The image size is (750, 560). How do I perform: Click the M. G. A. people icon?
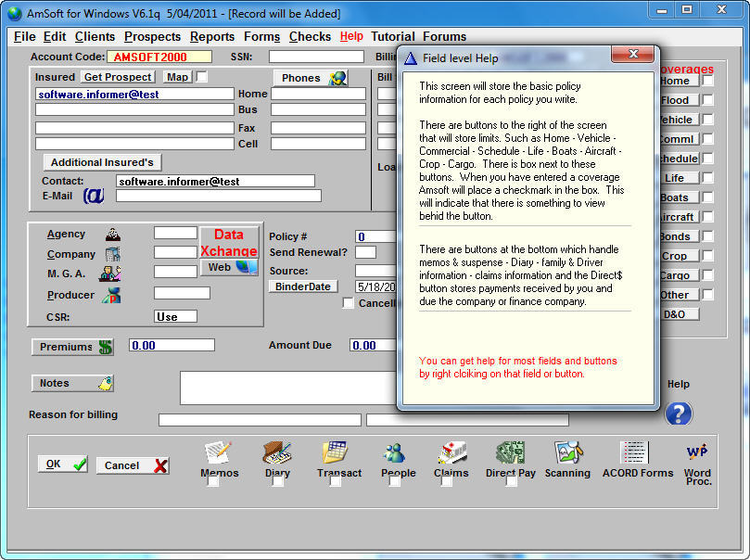(x=110, y=274)
